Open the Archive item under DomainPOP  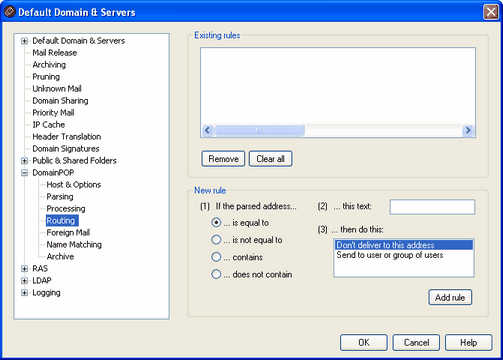tap(60, 257)
